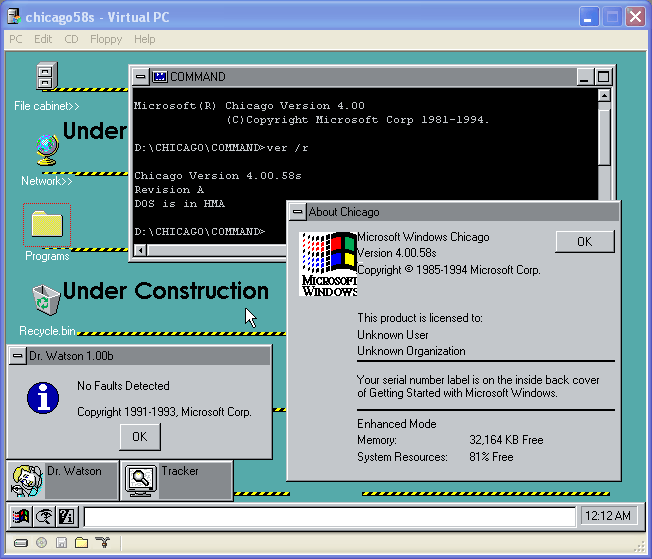Open the Help menu
Image resolution: width=652 pixels, height=559 pixels.
tap(144, 40)
